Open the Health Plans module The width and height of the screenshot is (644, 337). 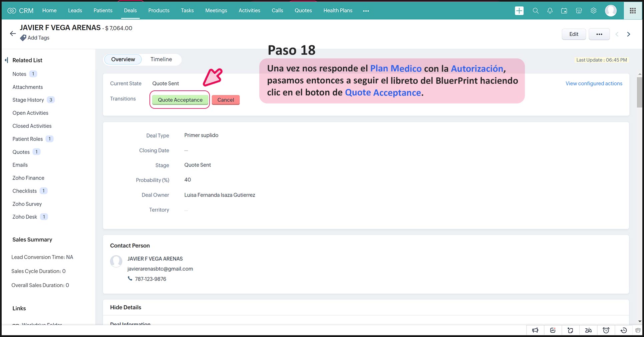(338, 11)
